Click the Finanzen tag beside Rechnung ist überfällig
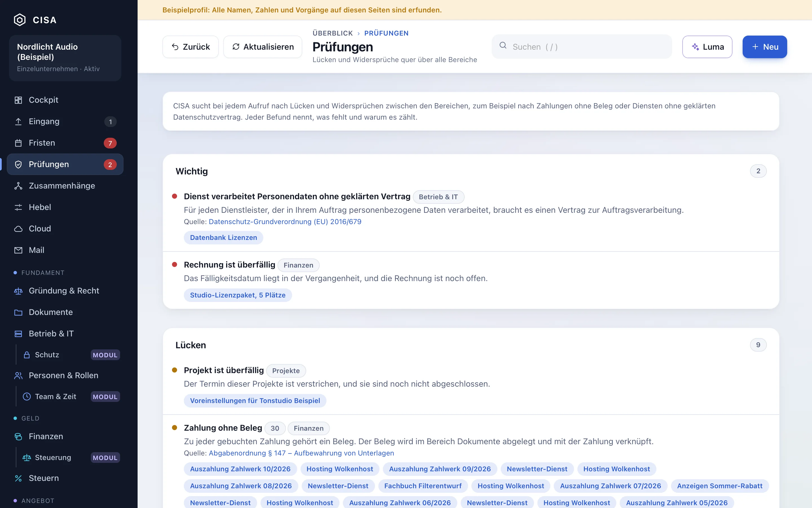The height and width of the screenshot is (508, 812). pos(298,265)
